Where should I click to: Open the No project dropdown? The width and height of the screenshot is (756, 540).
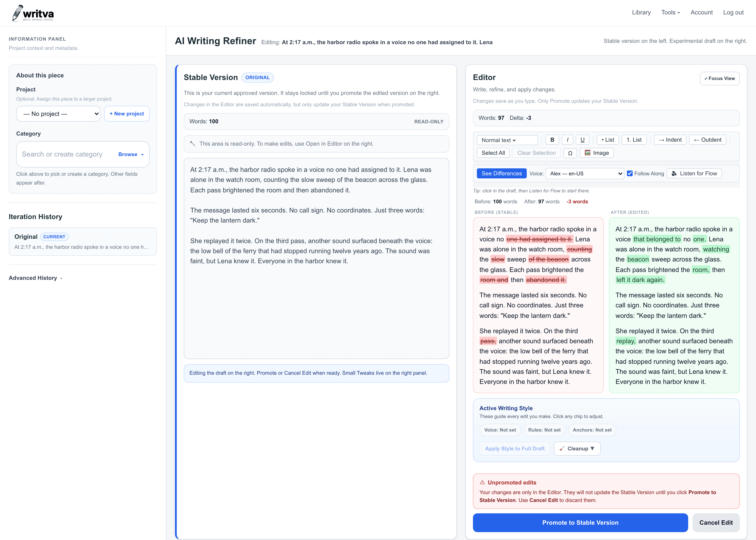(x=58, y=114)
